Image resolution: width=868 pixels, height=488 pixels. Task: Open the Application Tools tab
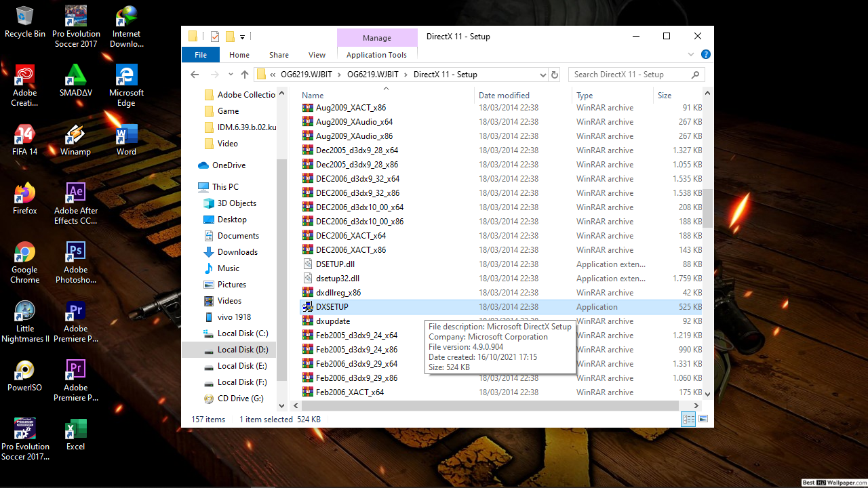(x=376, y=55)
